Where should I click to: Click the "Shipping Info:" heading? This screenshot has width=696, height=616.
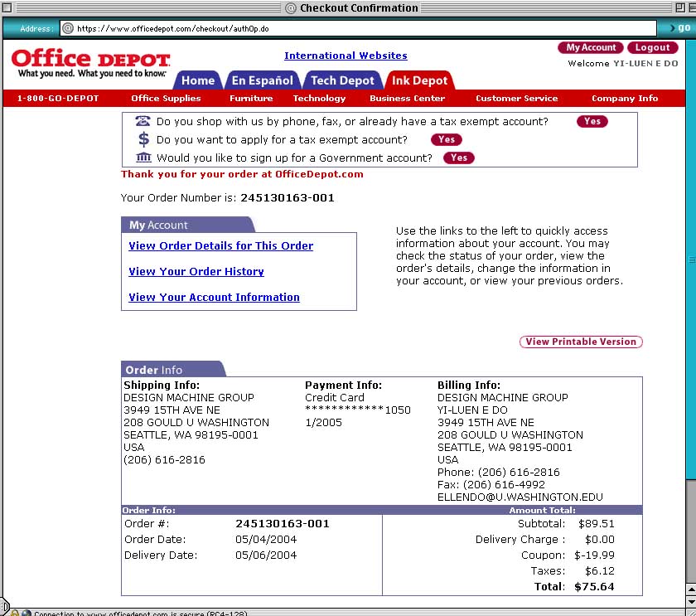pyautogui.click(x=162, y=385)
